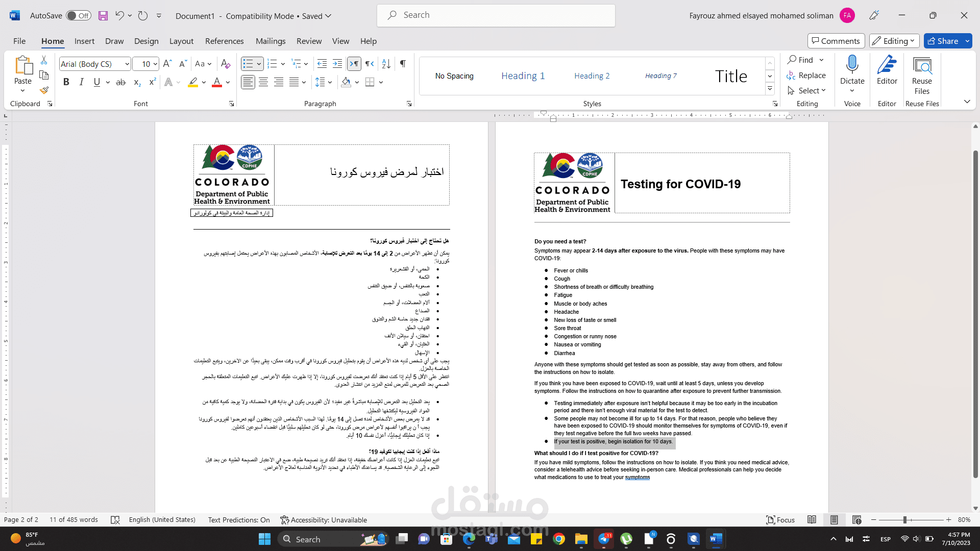Open the References tab

224,41
